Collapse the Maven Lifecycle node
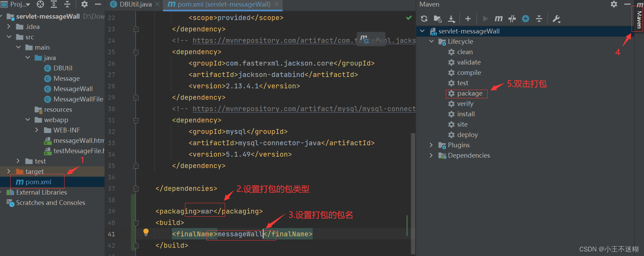 coord(432,41)
